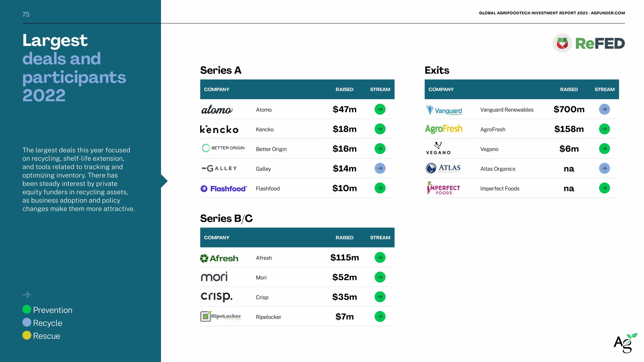This screenshot has width=644, height=362.
Task: Click Kencko's green stream icon
Action: (x=380, y=129)
